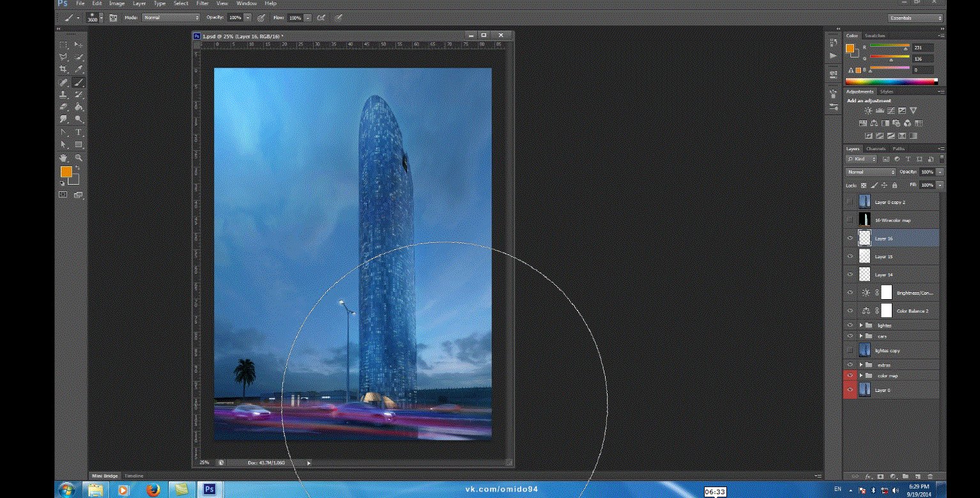Select the Hand tool

click(64, 157)
